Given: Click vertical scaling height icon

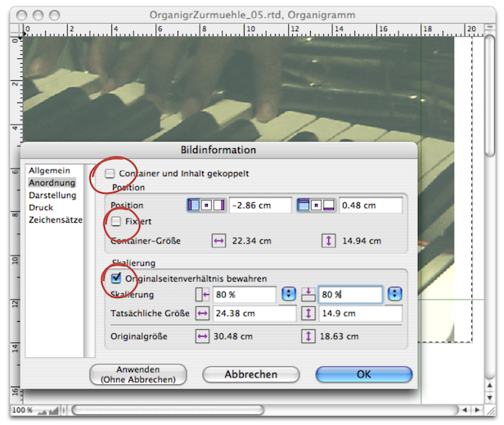Looking at the screenshot, I should click(308, 294).
